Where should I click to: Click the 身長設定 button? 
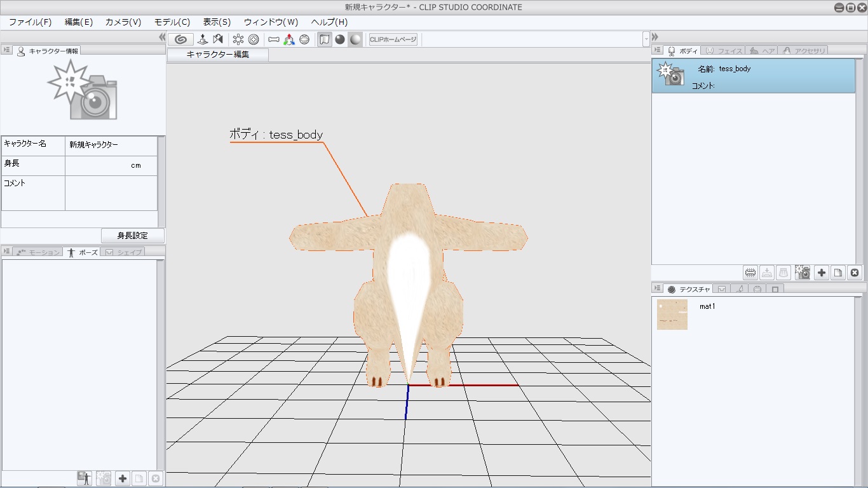pos(132,236)
